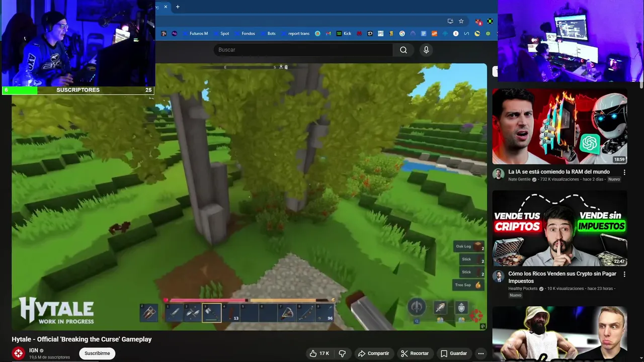Open the IGN channel avatar

tap(19, 353)
